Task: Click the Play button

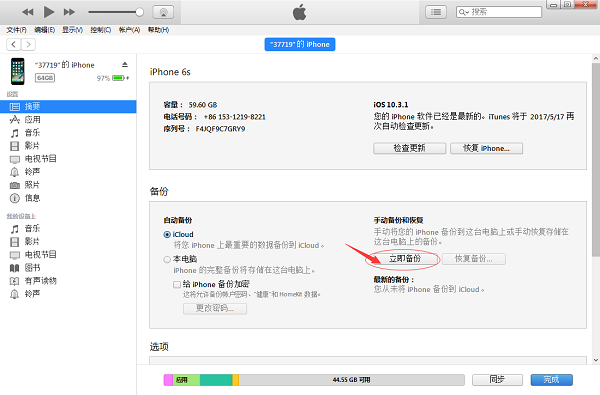Action: click(49, 12)
